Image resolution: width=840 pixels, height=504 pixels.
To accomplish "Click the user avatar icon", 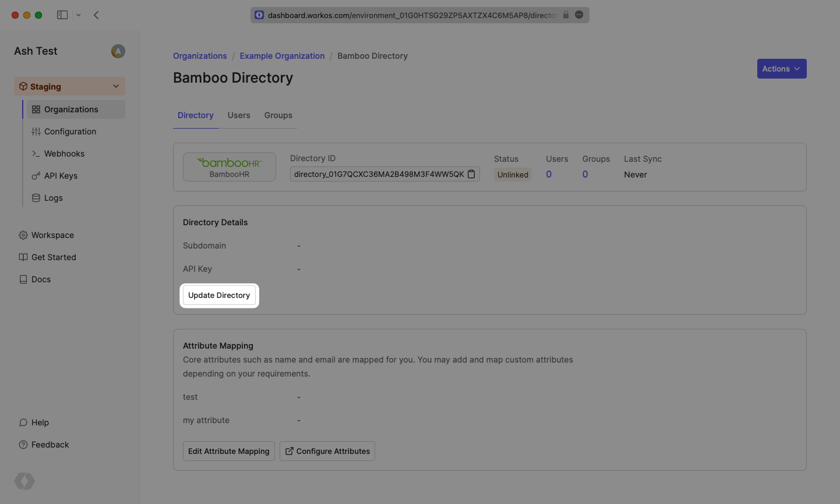I will (118, 51).
